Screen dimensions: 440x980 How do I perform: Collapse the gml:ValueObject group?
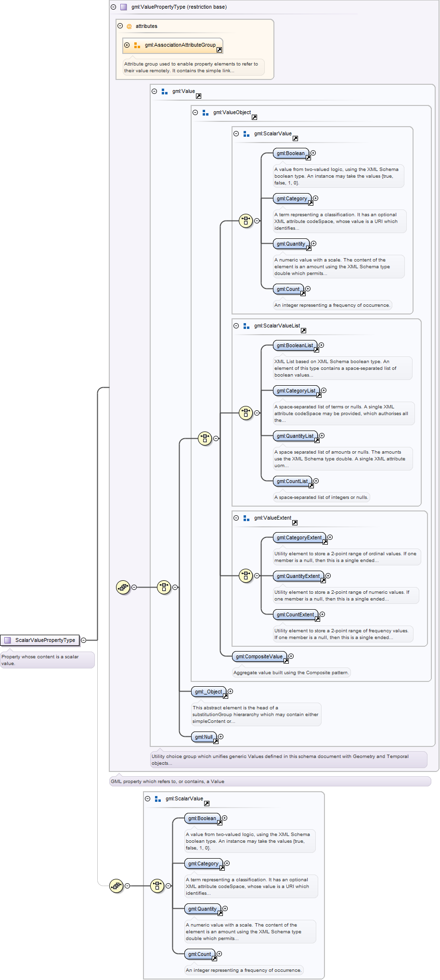point(195,113)
